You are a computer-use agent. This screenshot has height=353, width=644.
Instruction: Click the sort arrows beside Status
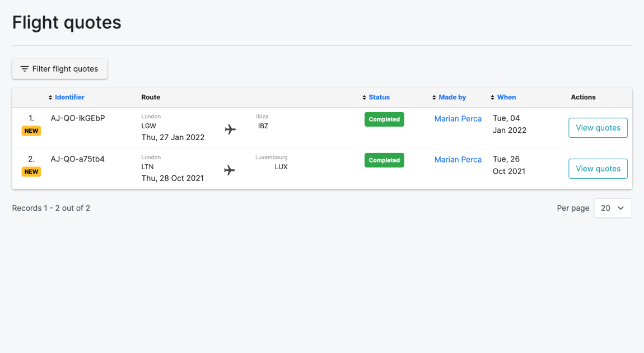point(365,97)
